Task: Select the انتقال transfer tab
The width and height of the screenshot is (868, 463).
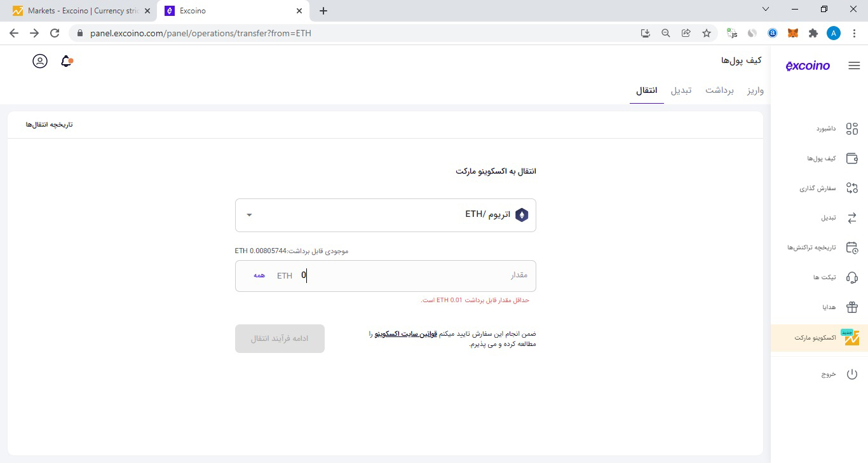Action: pos(647,90)
